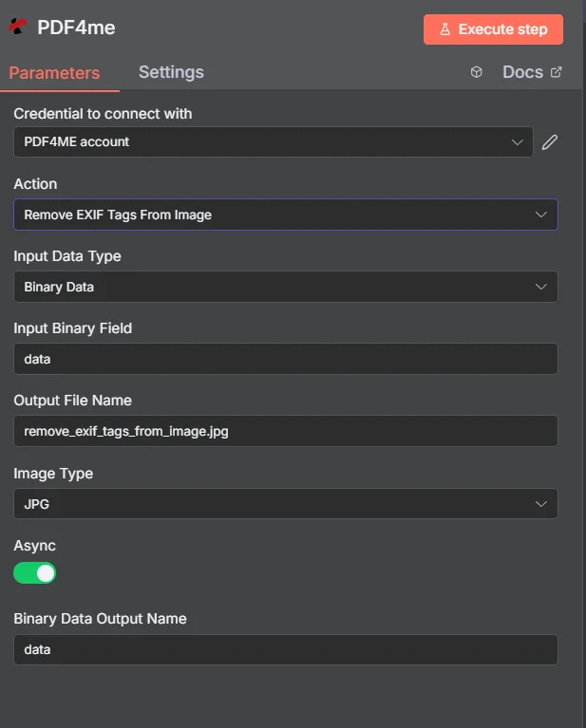Viewport: 586px width, 728px height.
Task: Click the Binary Data Output Name label
Action: click(x=101, y=619)
